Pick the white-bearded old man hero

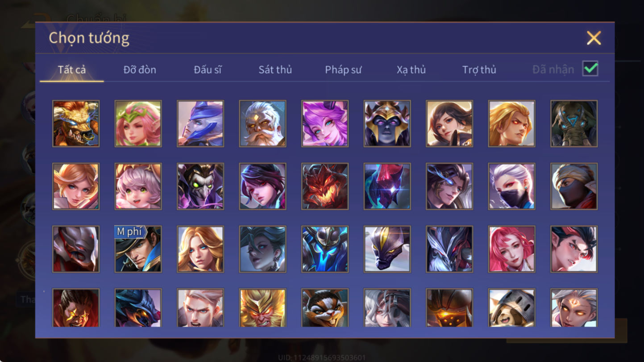tap(262, 123)
